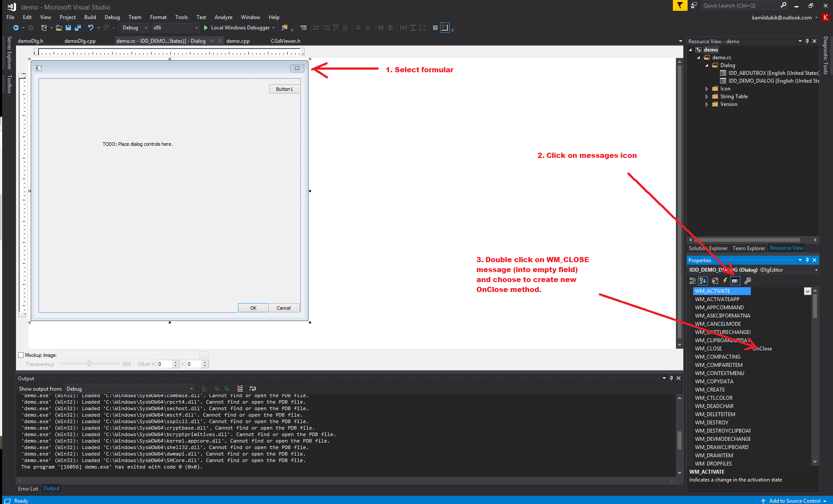Open the Analyze menu
The height and width of the screenshot is (504, 833).
tap(223, 17)
